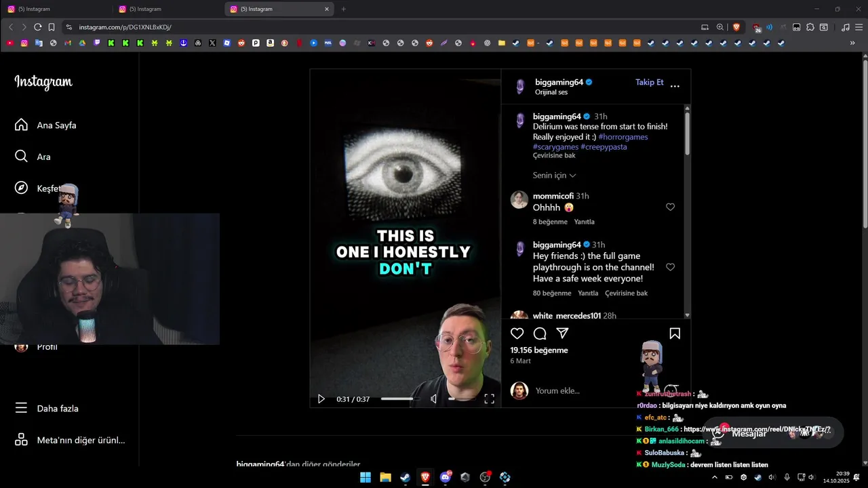868x488 pixels.
Task: Open Twitch bookmark
Action: coord(97,43)
